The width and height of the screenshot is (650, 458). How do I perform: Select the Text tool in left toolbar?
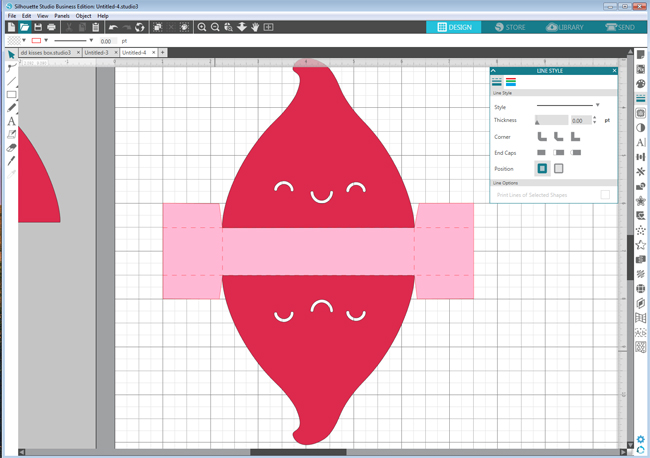pyautogui.click(x=11, y=121)
